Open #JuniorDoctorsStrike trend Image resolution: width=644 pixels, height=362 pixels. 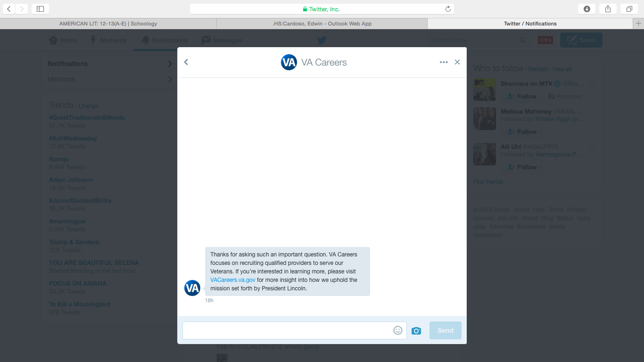tap(80, 201)
